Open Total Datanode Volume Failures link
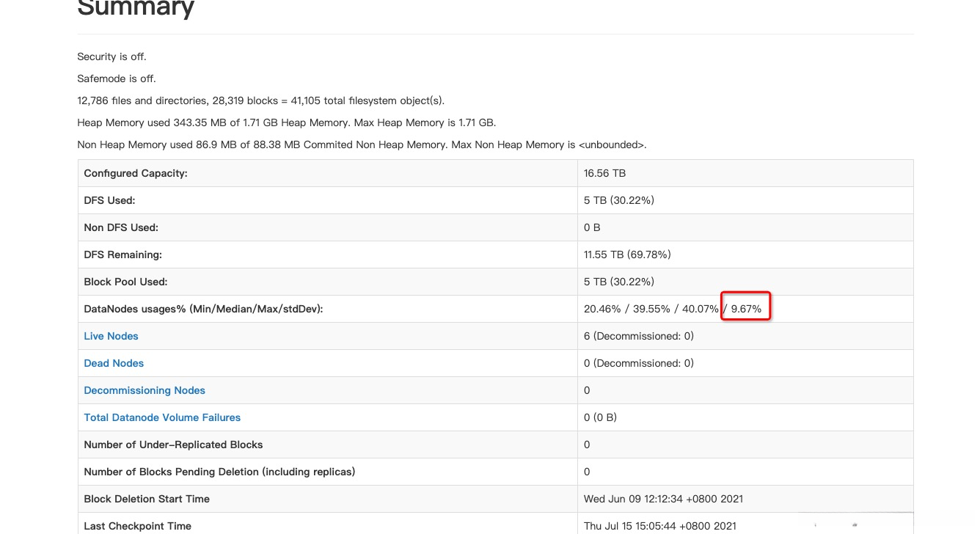 click(162, 417)
